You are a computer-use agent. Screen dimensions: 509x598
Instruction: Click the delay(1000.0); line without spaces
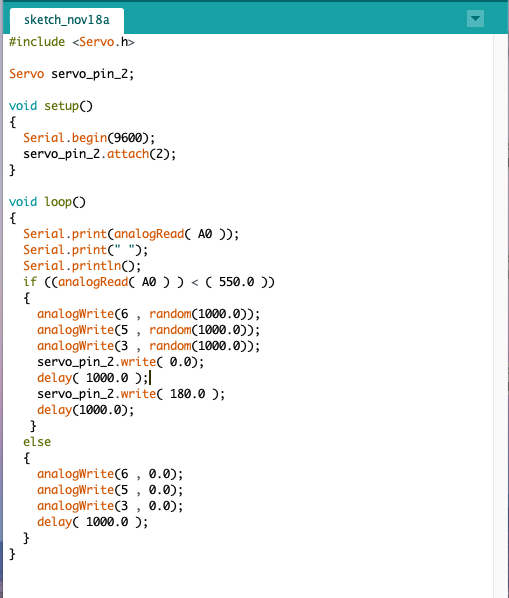click(85, 410)
